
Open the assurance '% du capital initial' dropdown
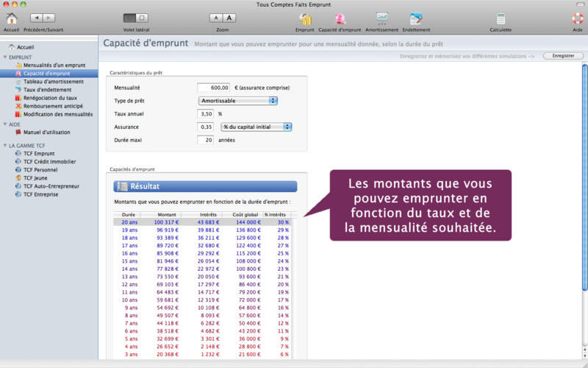point(257,127)
